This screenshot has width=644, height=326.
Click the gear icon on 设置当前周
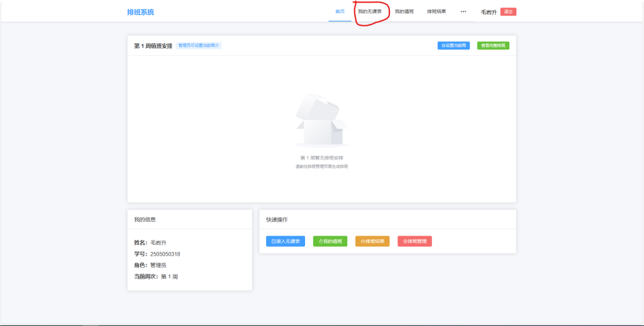[x=443, y=45]
